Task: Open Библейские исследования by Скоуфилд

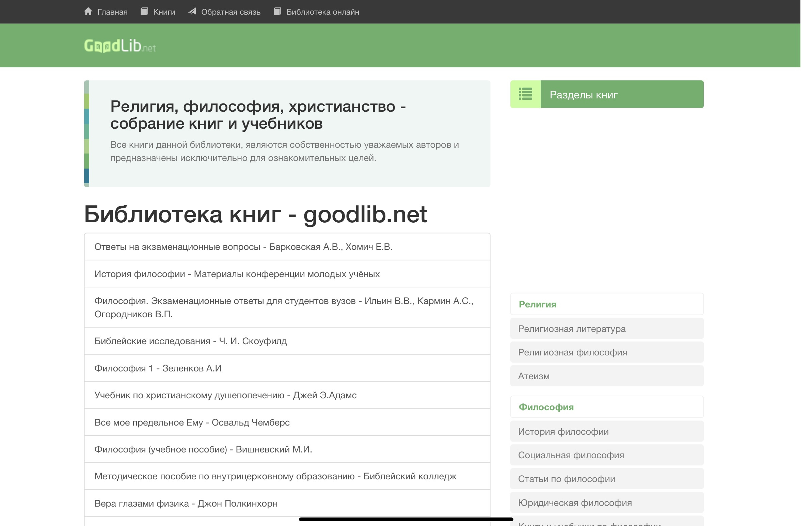Action: coord(287,341)
